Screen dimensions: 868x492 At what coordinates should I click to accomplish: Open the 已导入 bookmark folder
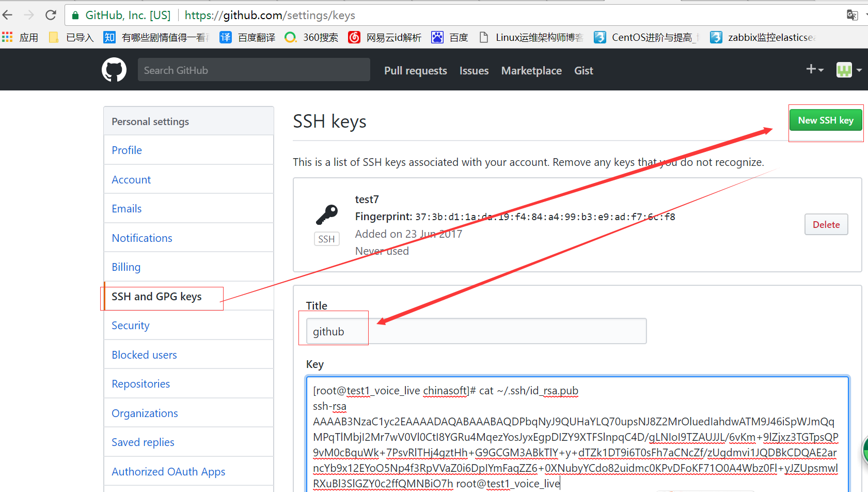(x=71, y=37)
